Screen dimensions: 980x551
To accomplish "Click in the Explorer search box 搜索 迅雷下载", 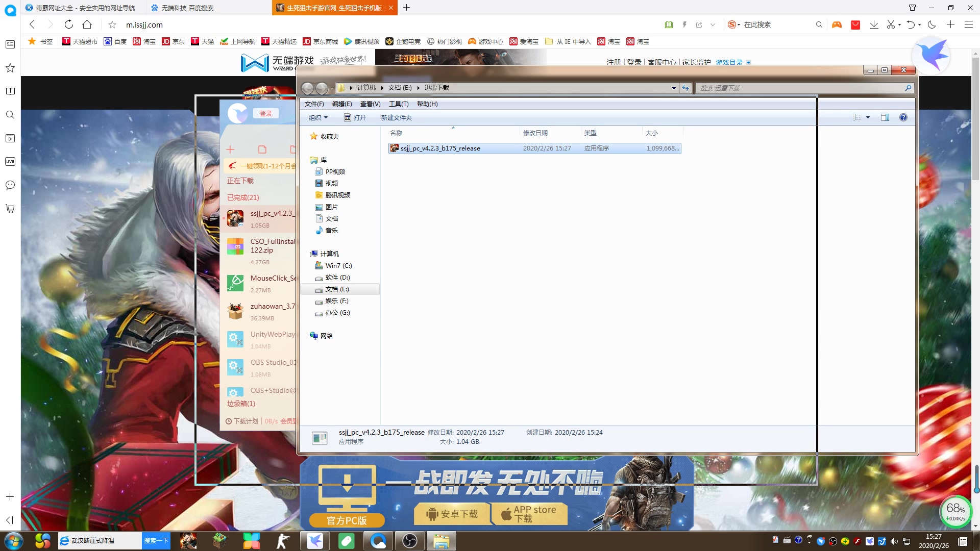I will 804,88.
